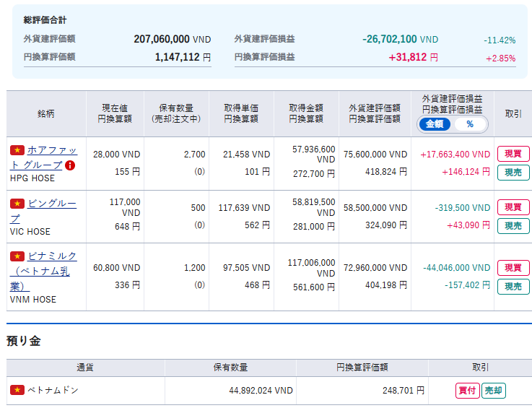Click 現売 for HPG HOSE
The image size is (532, 408).
click(x=513, y=173)
